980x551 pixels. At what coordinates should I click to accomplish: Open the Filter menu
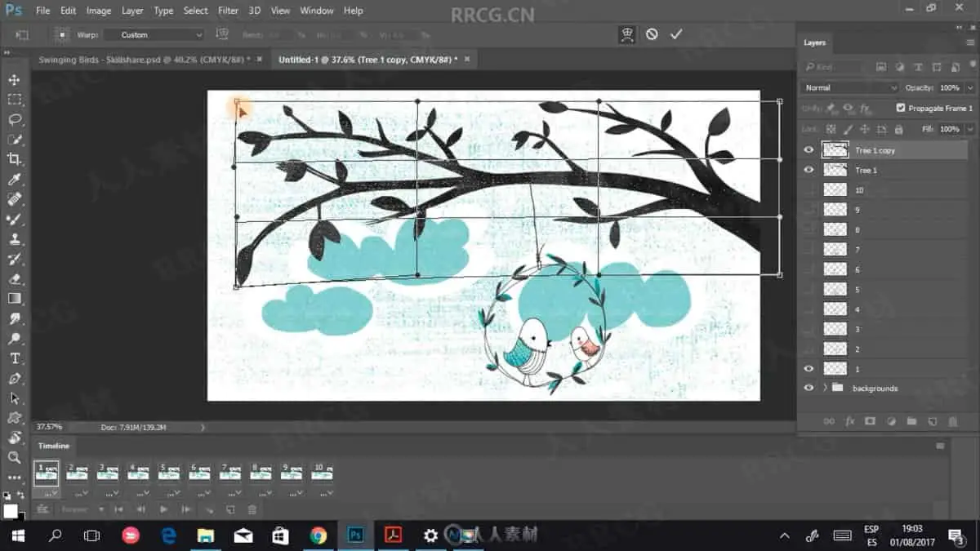(228, 11)
